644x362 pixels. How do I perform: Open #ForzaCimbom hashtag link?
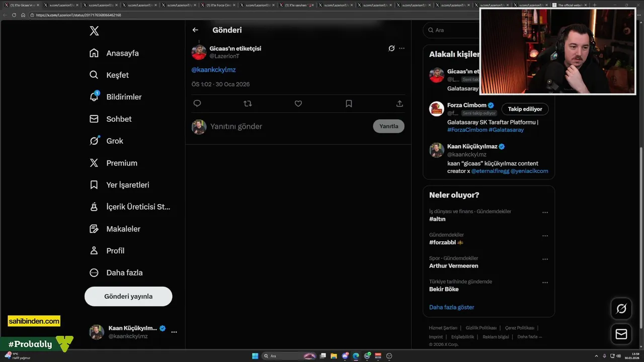tap(467, 130)
